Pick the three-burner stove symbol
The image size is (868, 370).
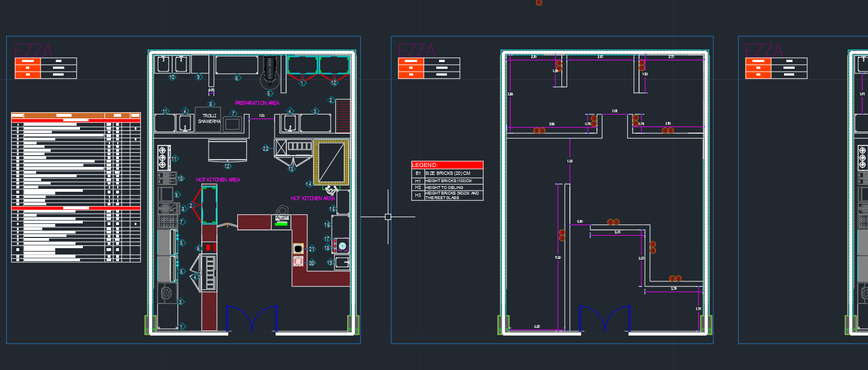(163, 157)
